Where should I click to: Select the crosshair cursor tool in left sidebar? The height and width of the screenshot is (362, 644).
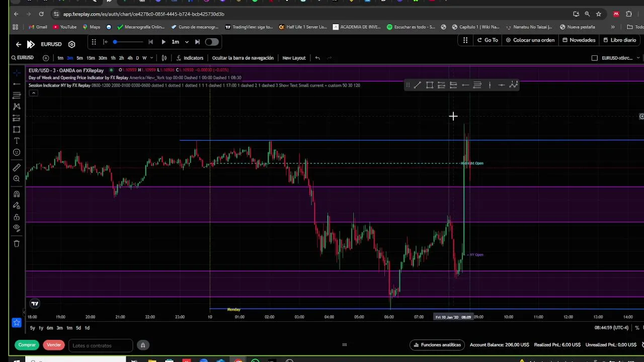pyautogui.click(x=17, y=73)
